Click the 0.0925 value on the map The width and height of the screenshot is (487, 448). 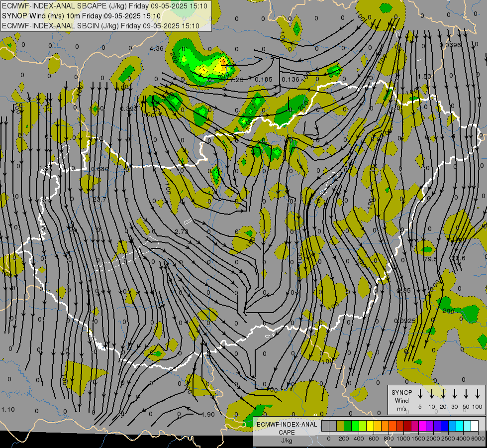point(405,321)
